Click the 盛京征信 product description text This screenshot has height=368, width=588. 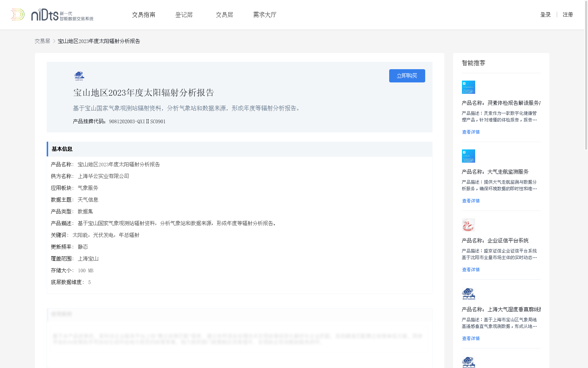point(499,254)
